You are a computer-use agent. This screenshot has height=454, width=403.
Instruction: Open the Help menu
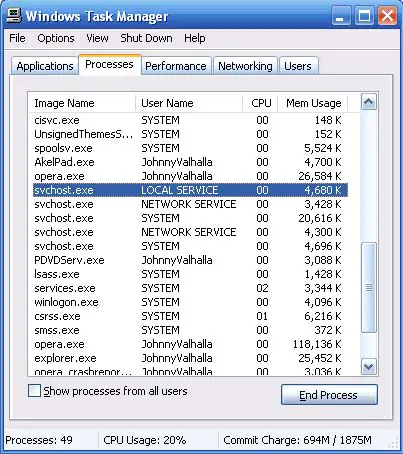tap(195, 38)
